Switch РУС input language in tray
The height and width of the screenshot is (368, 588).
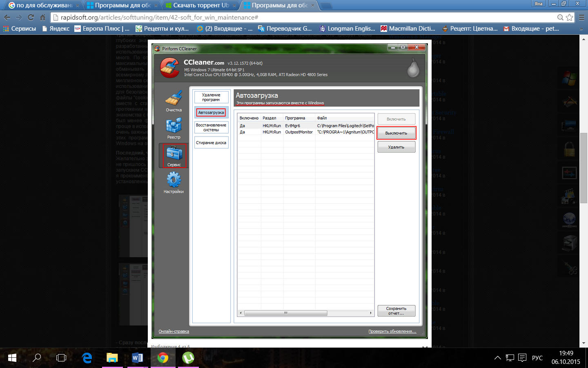coord(537,358)
